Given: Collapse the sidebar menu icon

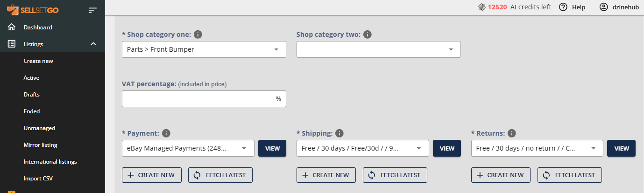Looking at the screenshot, I should point(92,9).
